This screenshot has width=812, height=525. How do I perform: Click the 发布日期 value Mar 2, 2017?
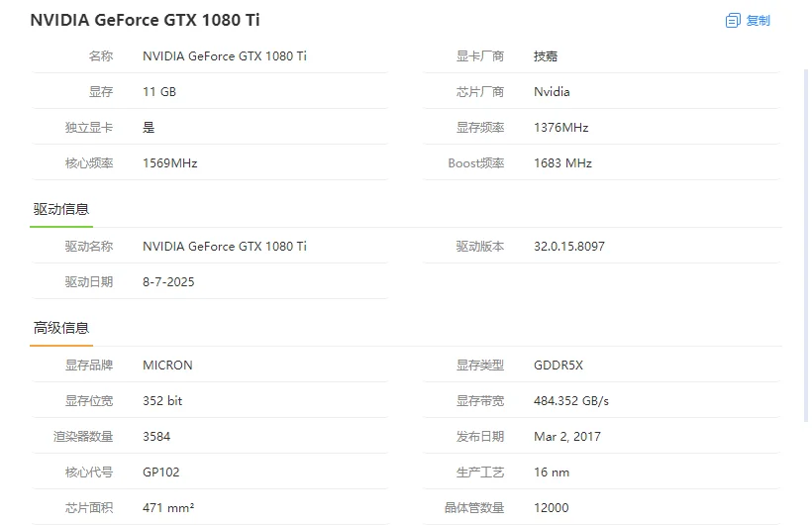click(567, 437)
